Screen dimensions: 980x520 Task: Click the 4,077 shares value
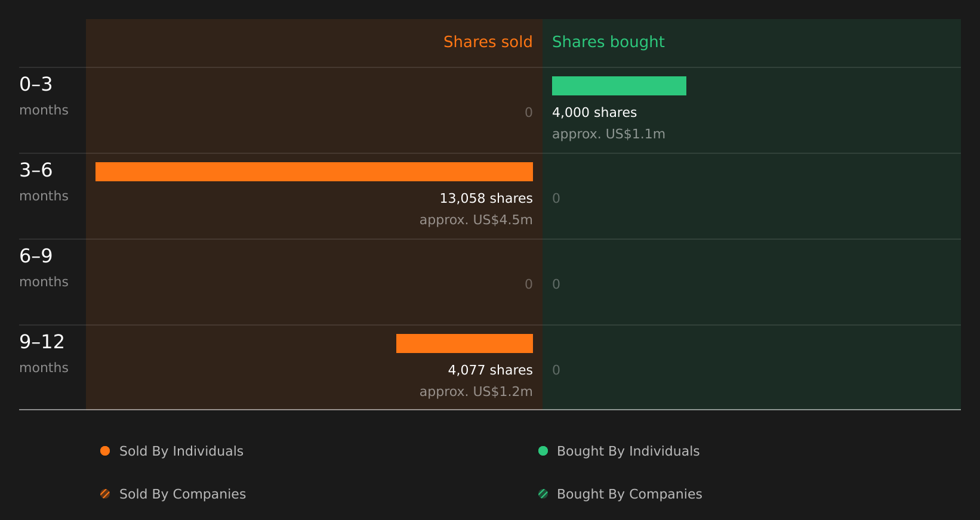[x=491, y=370]
